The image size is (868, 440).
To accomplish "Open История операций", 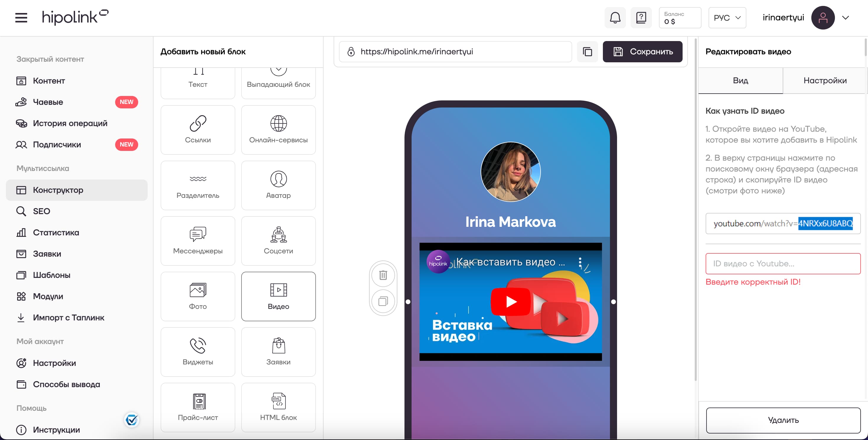I will point(77,123).
